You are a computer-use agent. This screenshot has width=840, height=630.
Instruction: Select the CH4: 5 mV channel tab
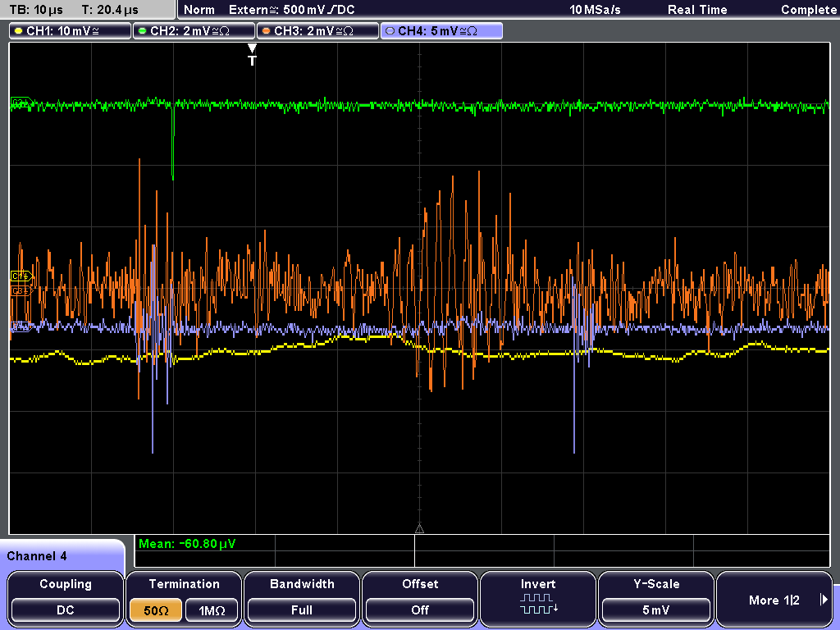[441, 31]
